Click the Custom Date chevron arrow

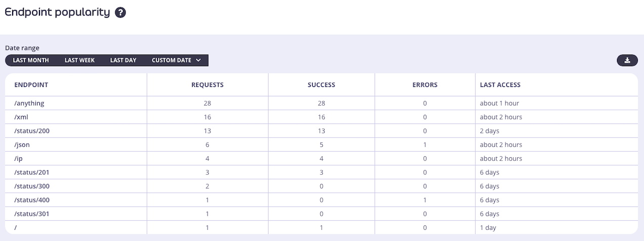(198, 60)
